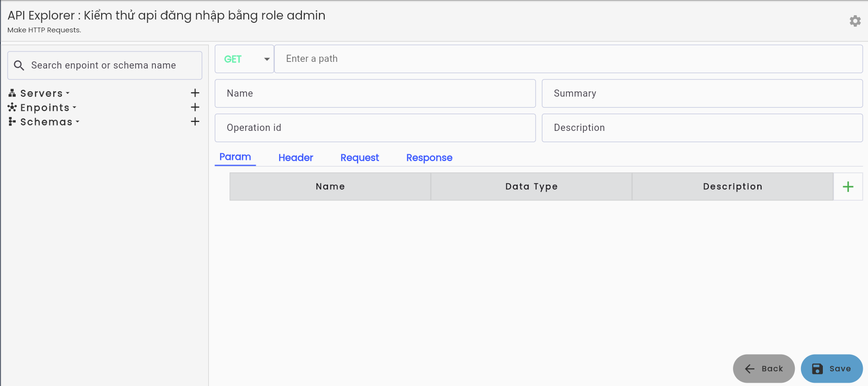The width and height of the screenshot is (868, 386).
Task: Click the Save button
Action: [x=832, y=368]
